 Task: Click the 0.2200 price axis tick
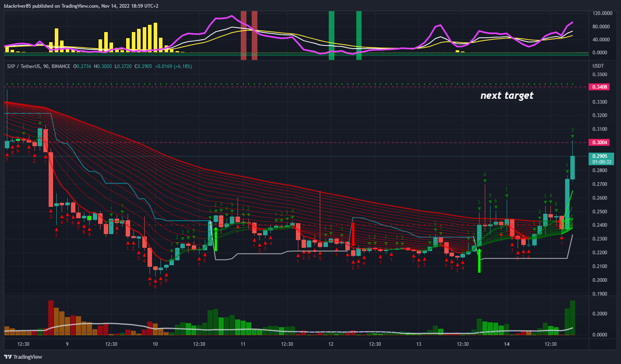600,253
